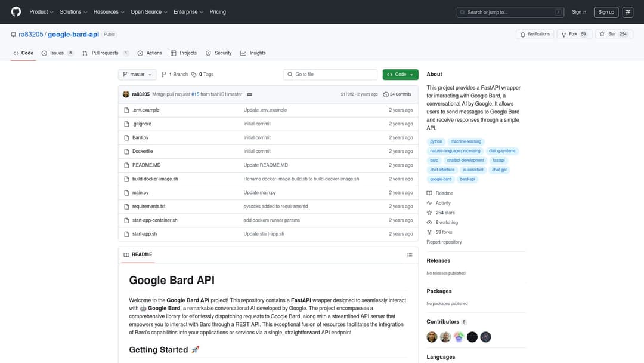The width and height of the screenshot is (644, 363).
Task: Open the ra83205 owner link
Action: [x=31, y=35]
